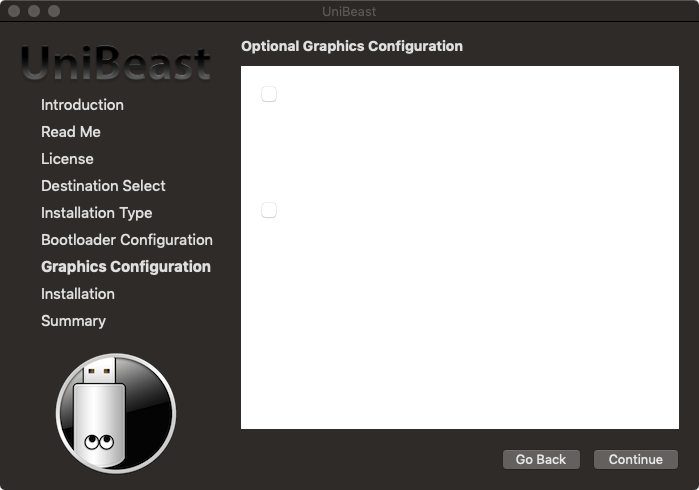Viewport: 699px width, 490px height.
Task: Open the Read Me step
Action: [x=71, y=132]
